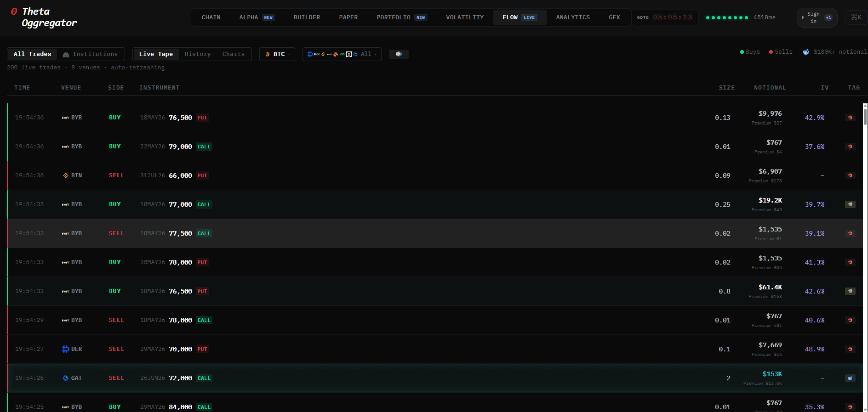
Task: Open the GEX tab
Action: 614,17
